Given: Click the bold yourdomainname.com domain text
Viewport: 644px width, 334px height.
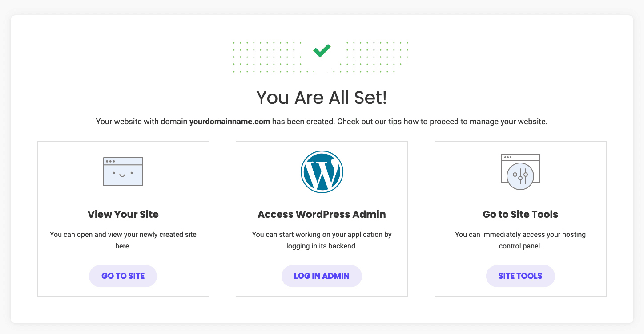Looking at the screenshot, I should pos(229,122).
